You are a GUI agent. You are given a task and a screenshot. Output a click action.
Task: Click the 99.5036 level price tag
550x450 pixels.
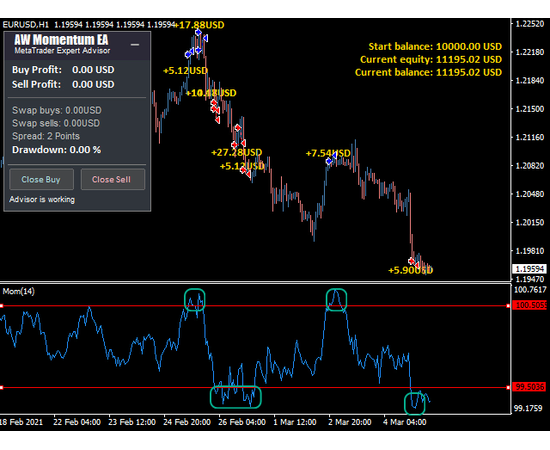pos(530,387)
